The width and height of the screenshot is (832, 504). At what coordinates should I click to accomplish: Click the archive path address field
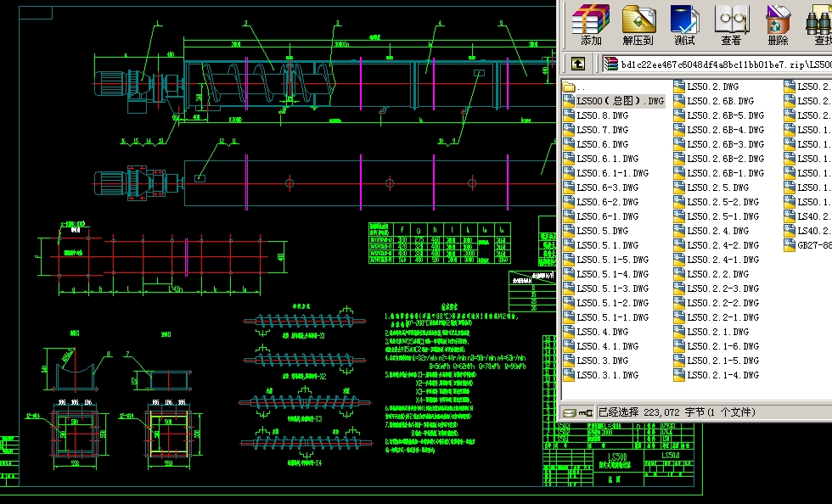click(722, 64)
